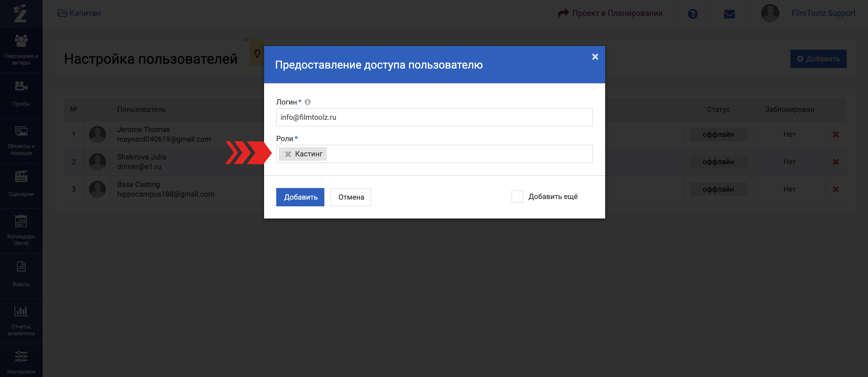Click Проект в Планировании link

[610, 13]
